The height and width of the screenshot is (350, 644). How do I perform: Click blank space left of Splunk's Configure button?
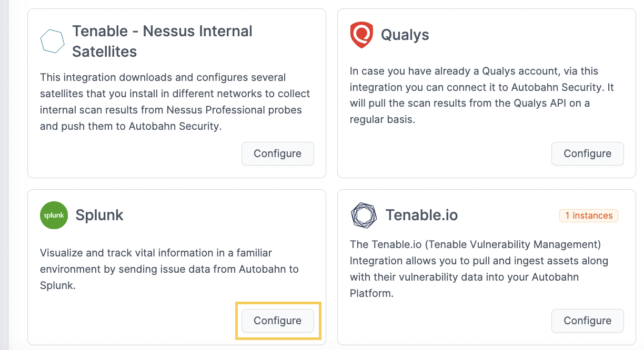(x=137, y=321)
